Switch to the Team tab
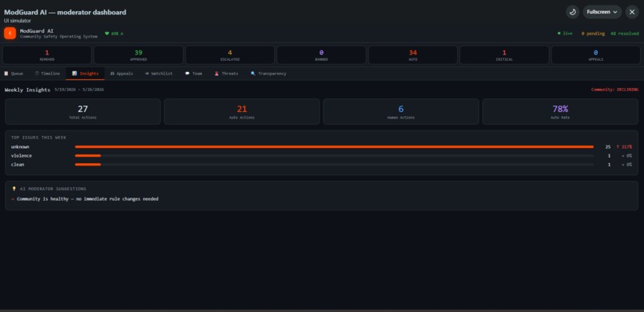Screen dimensions: 644x312 point(193,74)
